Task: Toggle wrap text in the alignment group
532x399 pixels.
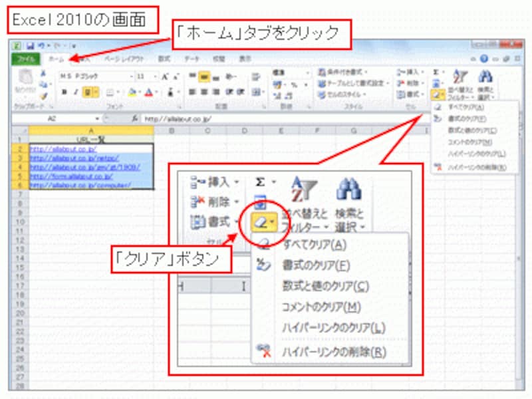Action: (x=256, y=77)
